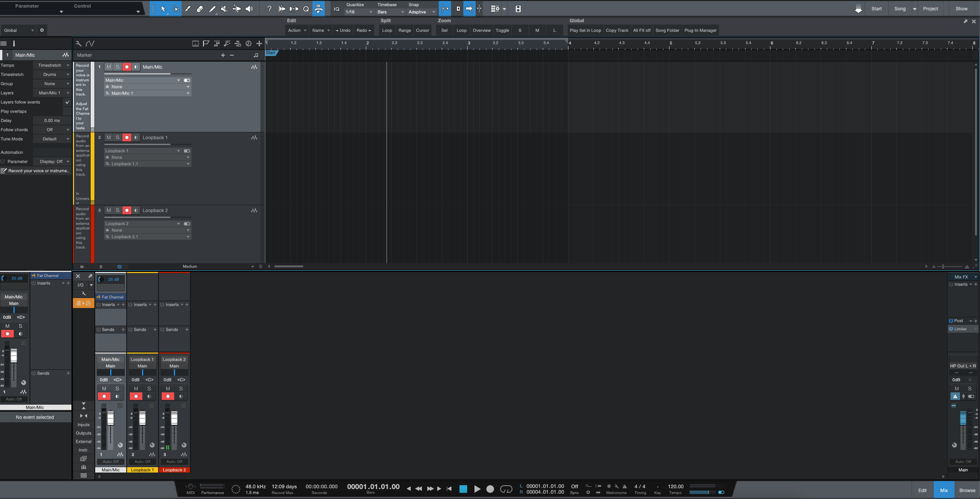Click the tempo value 120.00

pos(676,486)
